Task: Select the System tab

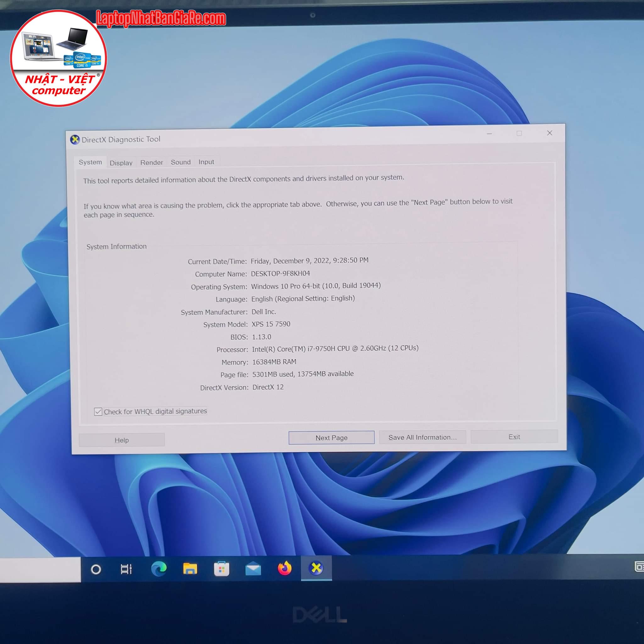Action: pos(90,162)
